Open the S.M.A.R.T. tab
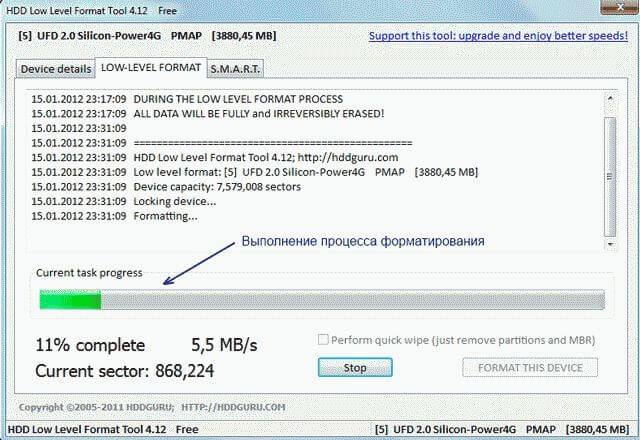 click(x=235, y=69)
